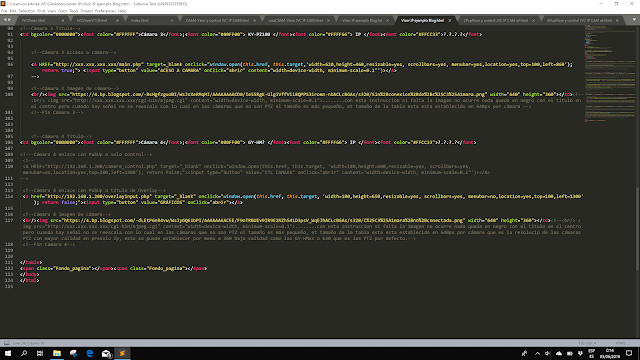640x360 pixels.
Task: Open the battery status tray icon
Action: tap(570, 353)
